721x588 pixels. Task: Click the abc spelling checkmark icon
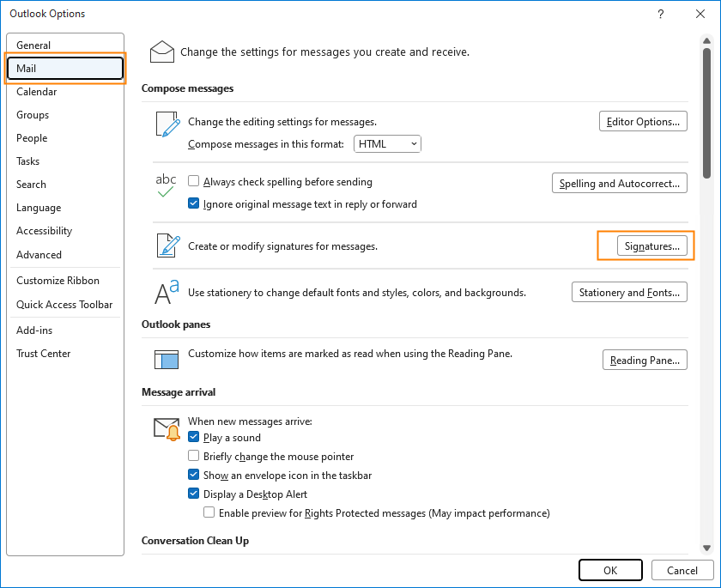(x=166, y=185)
